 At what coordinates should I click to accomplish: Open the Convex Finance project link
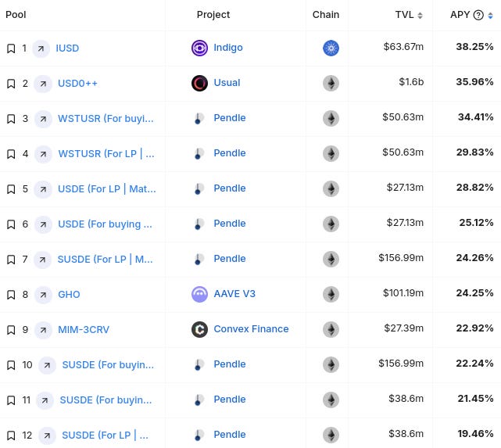[x=251, y=329]
